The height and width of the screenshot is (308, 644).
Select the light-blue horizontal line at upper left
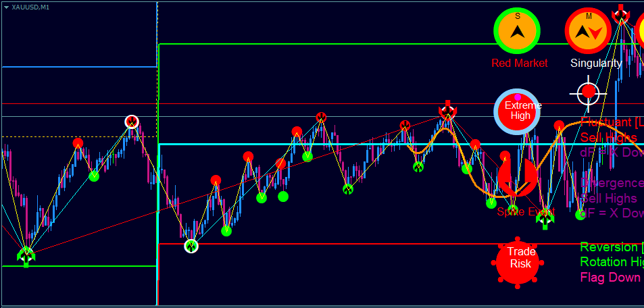click(79, 66)
